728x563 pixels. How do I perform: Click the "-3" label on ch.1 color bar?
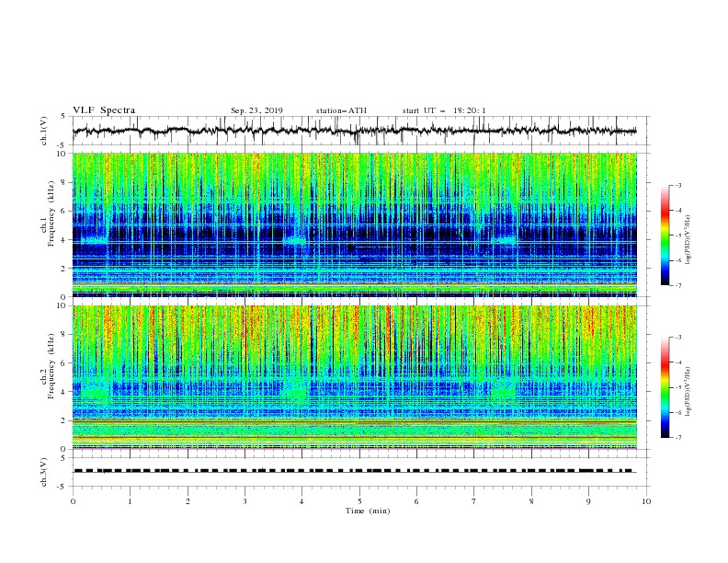point(678,185)
